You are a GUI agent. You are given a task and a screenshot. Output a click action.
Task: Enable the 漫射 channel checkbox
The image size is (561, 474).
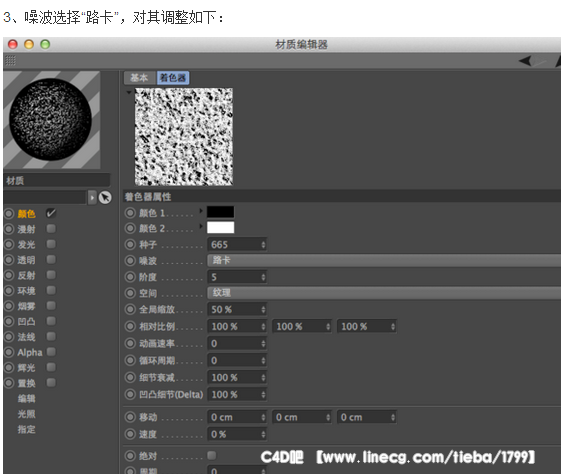point(51,229)
